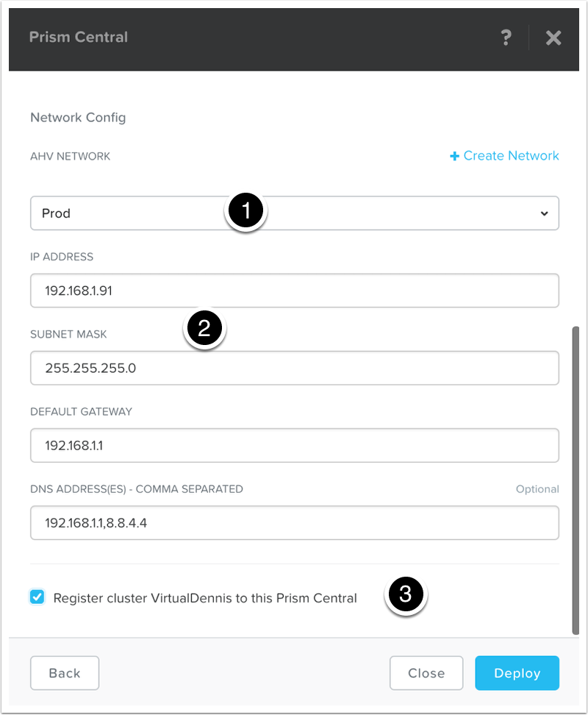Click the numbered marker 2 badge

pos(205,329)
